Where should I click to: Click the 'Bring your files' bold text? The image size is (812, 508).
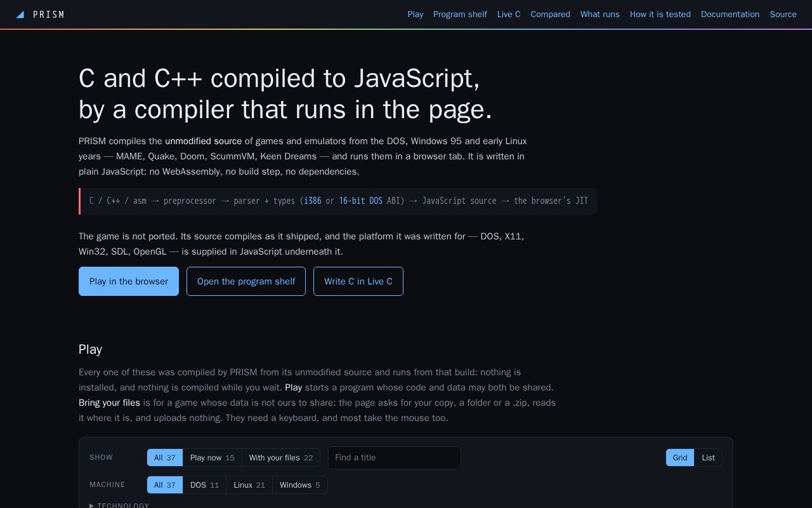tap(109, 403)
